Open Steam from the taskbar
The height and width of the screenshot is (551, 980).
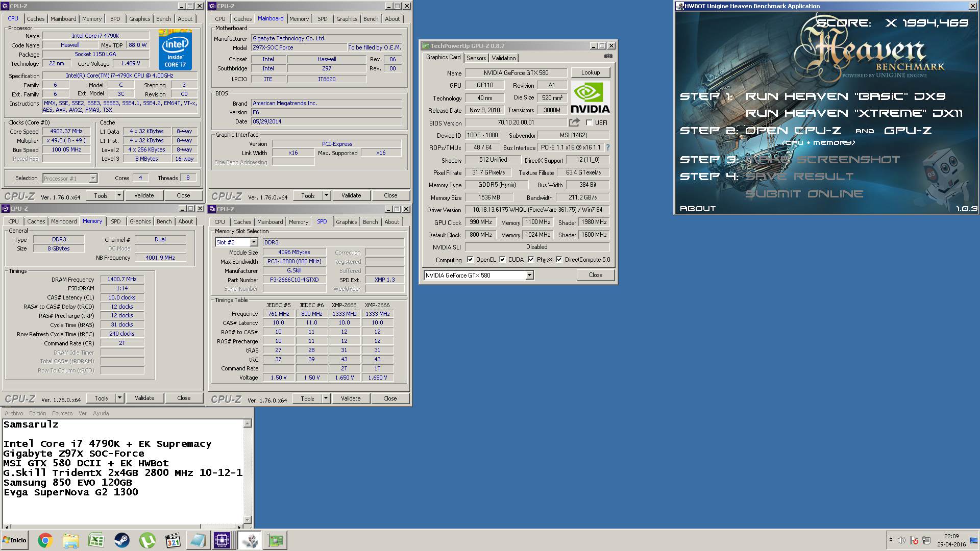(x=121, y=540)
